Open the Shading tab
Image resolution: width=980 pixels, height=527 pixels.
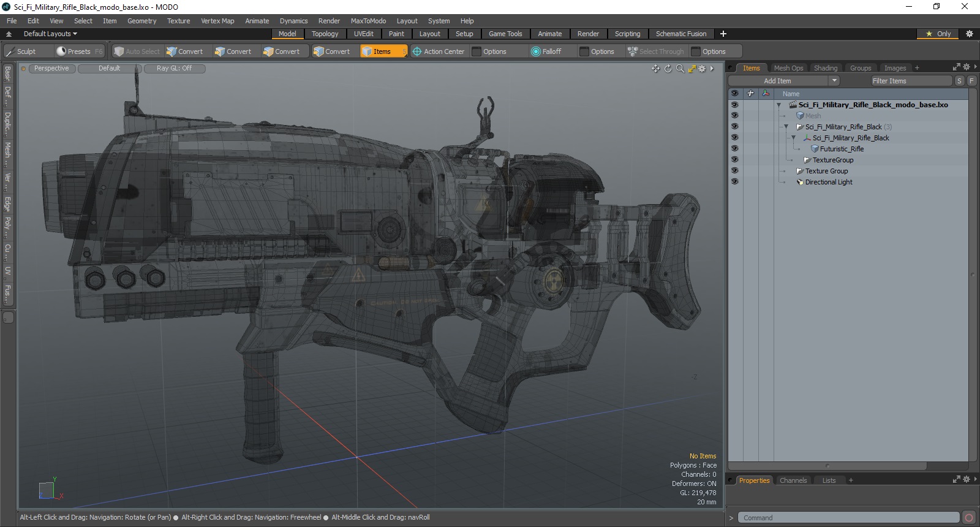(x=825, y=68)
